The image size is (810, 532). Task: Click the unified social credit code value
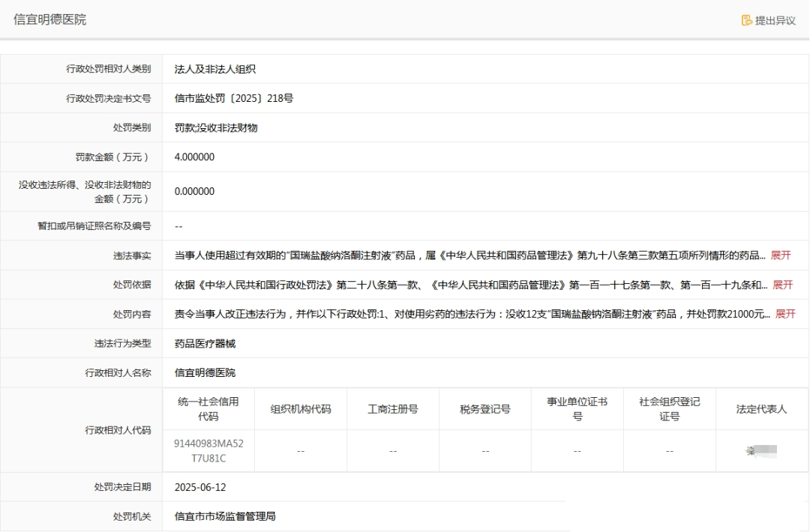tap(208, 450)
